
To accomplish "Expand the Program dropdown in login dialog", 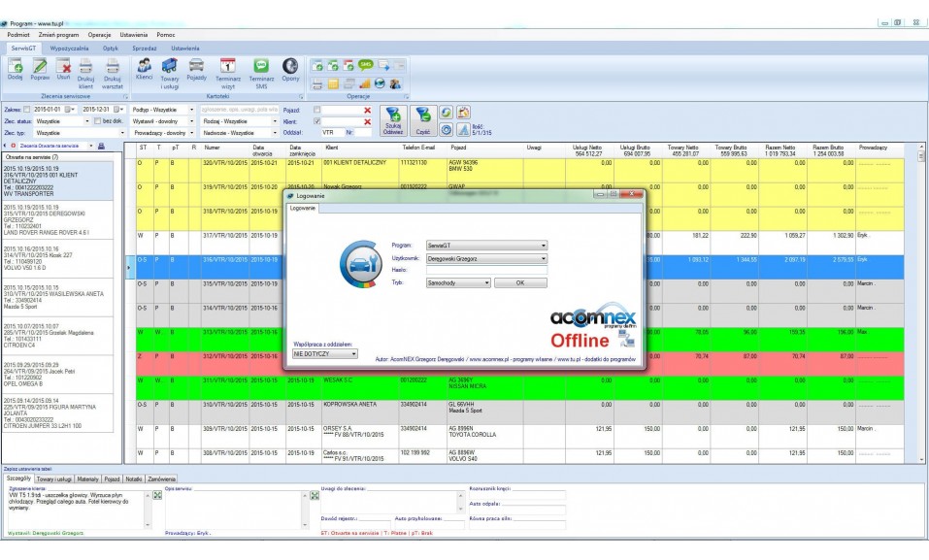I will pos(542,246).
